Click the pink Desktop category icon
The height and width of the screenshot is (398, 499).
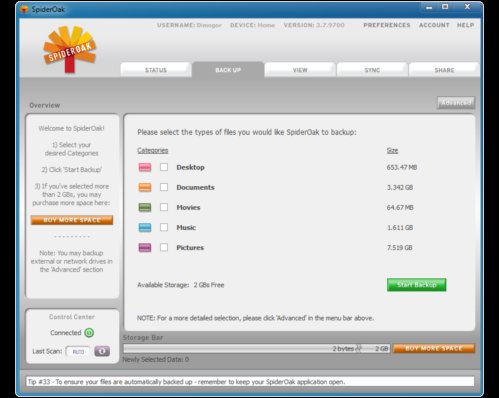pos(145,167)
